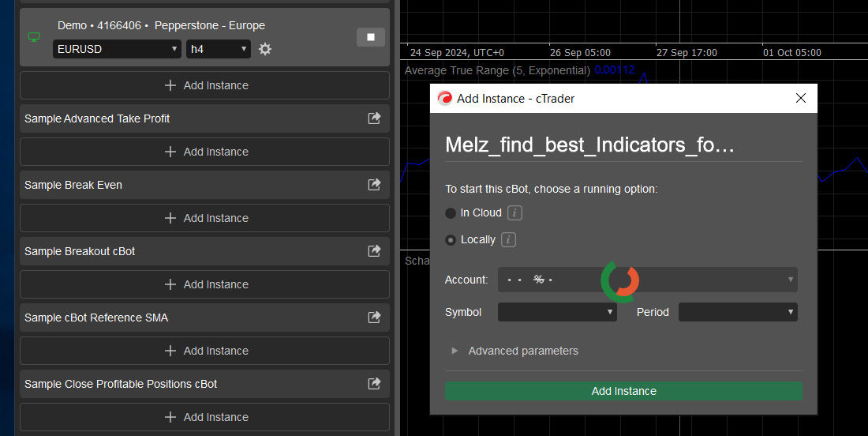Click the green Add Instance button
The image size is (868, 436).
[x=623, y=391]
